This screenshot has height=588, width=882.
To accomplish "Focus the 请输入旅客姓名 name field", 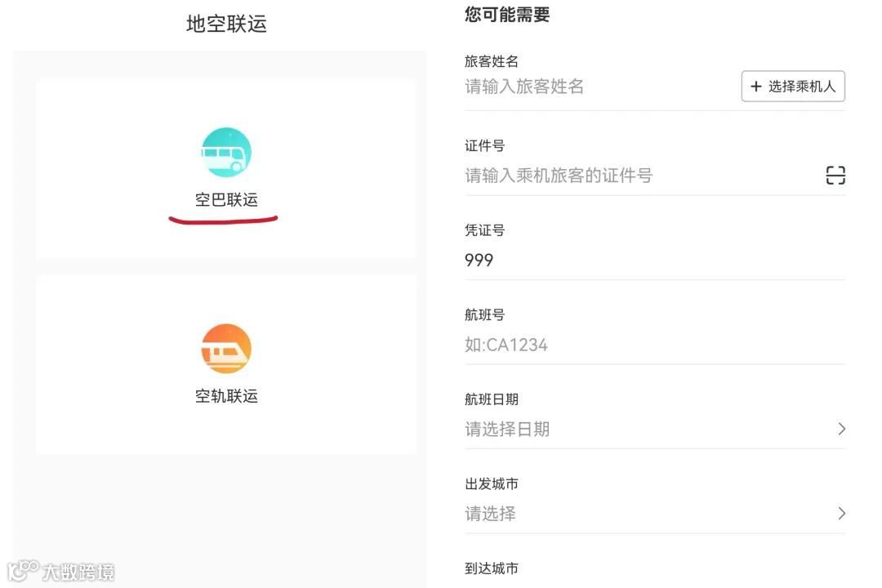I will 599,87.
